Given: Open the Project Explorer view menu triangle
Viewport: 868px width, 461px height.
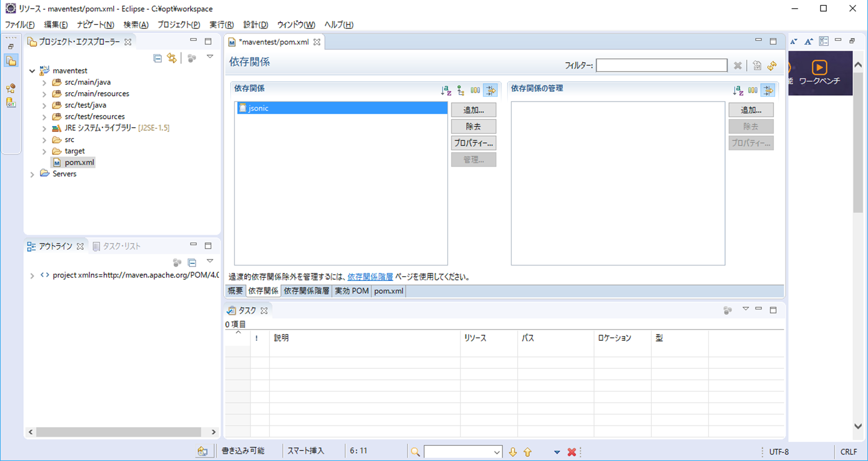Looking at the screenshot, I should (x=210, y=58).
